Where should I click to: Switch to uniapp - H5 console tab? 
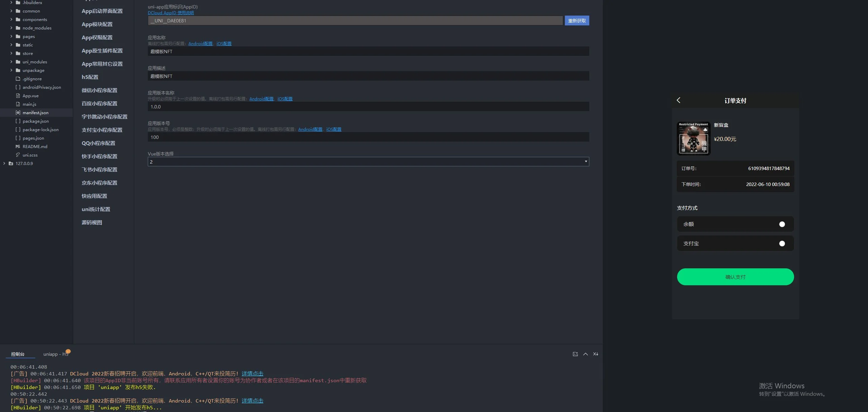point(56,354)
